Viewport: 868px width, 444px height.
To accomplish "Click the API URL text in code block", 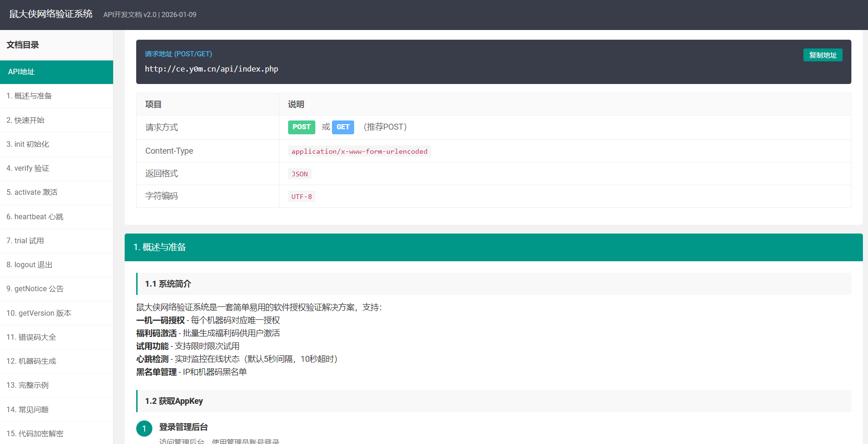I will point(211,69).
